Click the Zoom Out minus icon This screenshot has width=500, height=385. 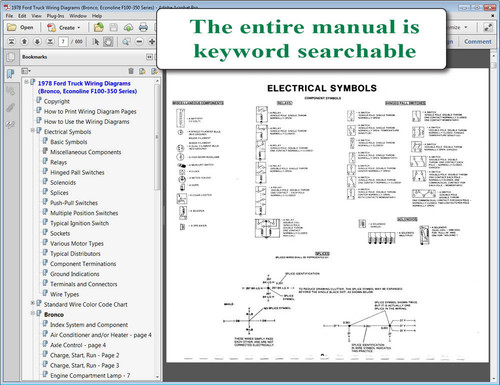pos(139,42)
